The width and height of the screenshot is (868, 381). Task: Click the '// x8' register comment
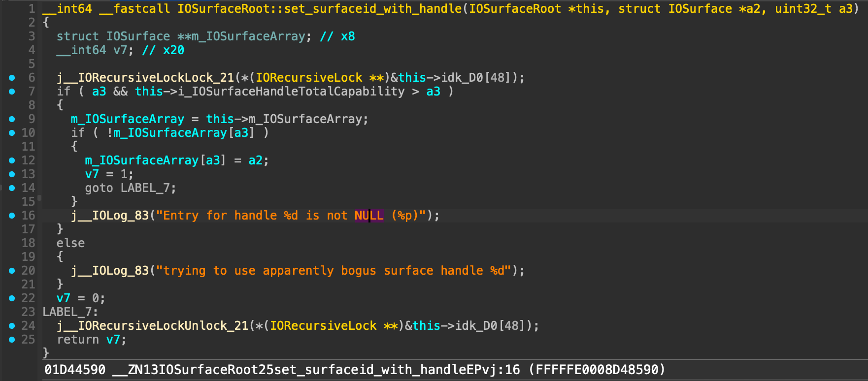point(337,36)
